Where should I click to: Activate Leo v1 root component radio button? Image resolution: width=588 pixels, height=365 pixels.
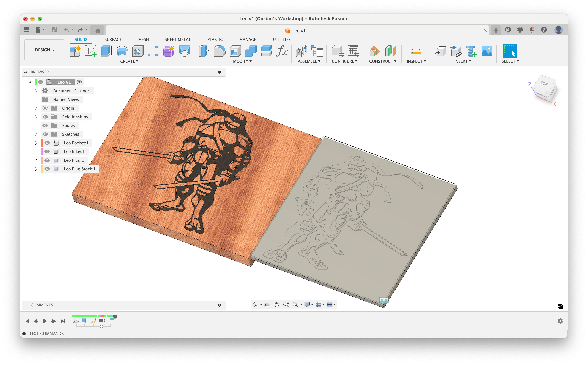(79, 82)
